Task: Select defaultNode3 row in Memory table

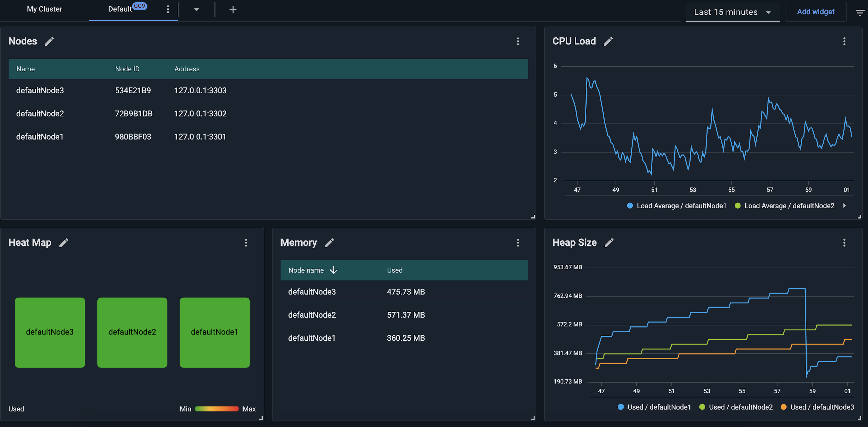Action: click(404, 292)
